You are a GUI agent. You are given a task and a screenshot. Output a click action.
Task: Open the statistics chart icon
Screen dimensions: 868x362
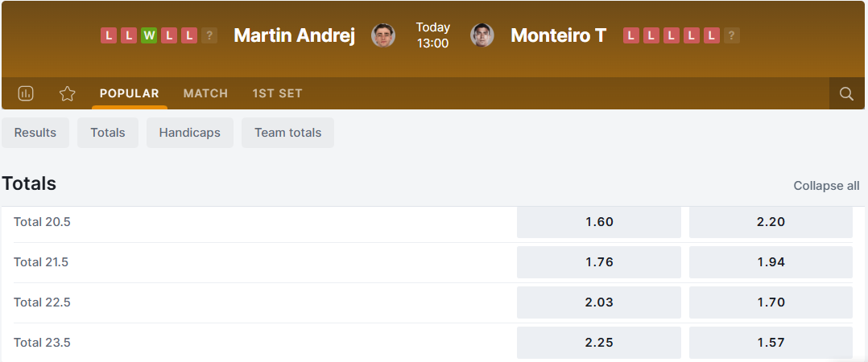pyautogui.click(x=26, y=93)
